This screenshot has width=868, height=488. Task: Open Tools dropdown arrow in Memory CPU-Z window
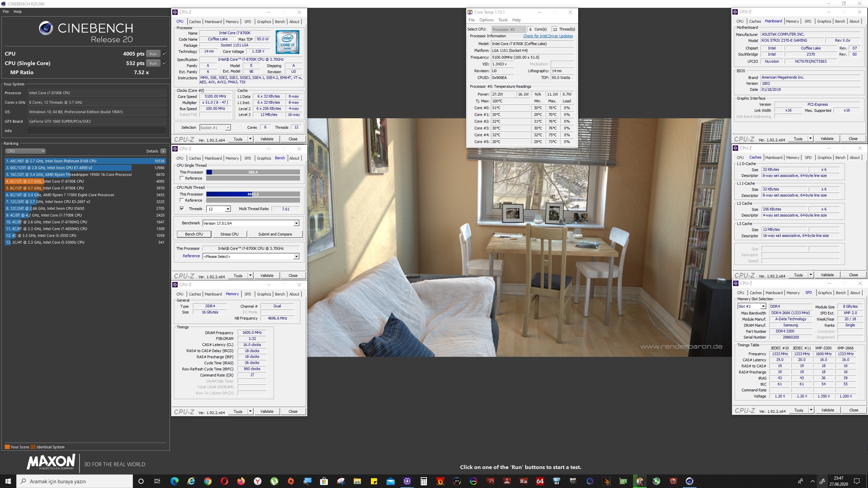point(250,411)
